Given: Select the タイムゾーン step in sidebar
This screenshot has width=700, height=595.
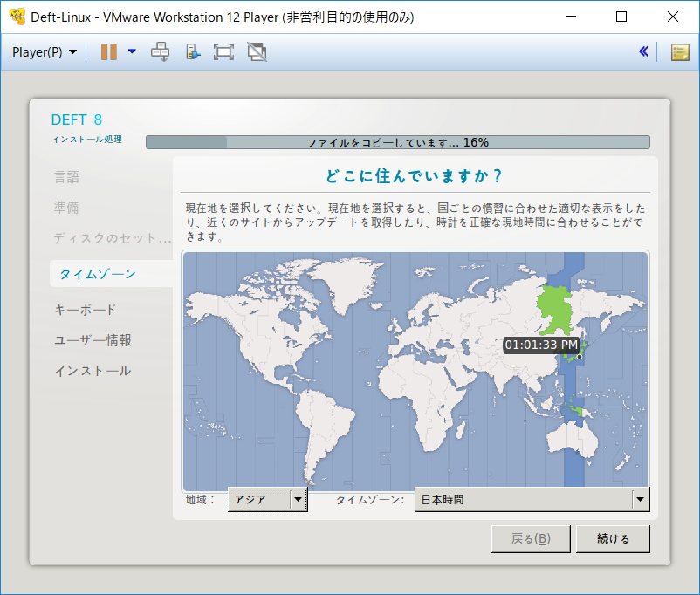Looking at the screenshot, I should pyautogui.click(x=112, y=274).
